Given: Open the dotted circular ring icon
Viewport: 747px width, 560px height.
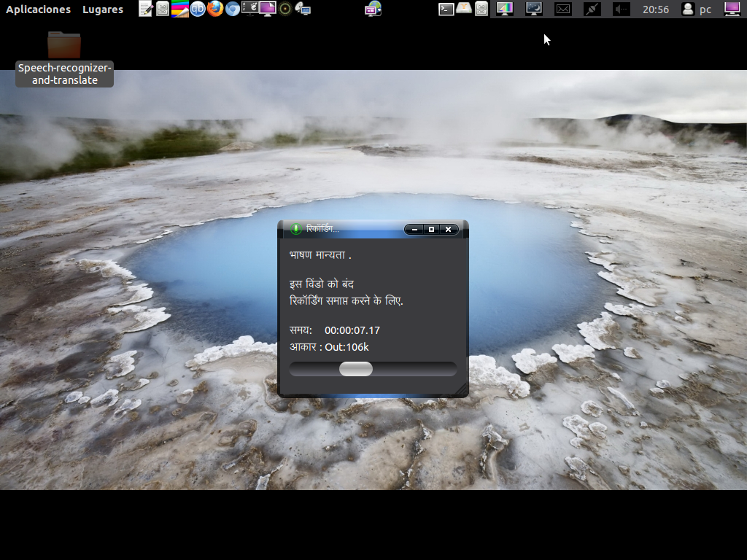Looking at the screenshot, I should pyautogui.click(x=285, y=9).
